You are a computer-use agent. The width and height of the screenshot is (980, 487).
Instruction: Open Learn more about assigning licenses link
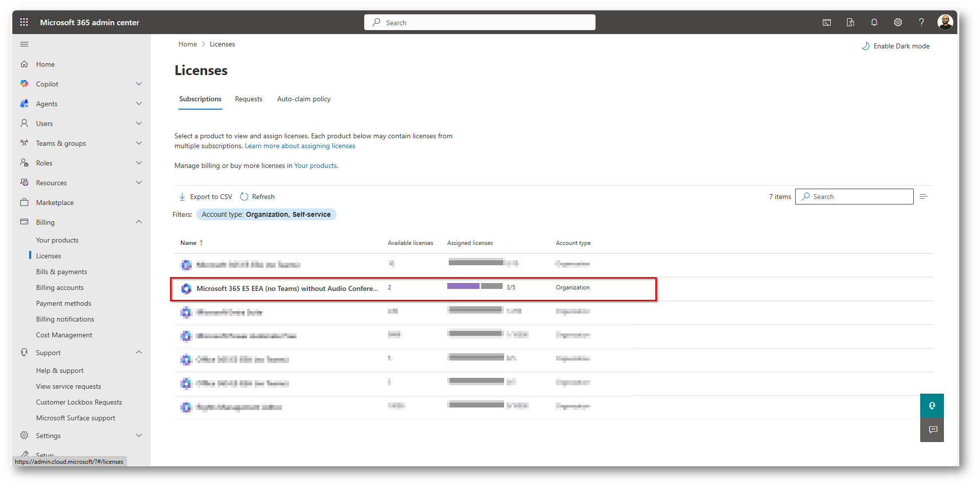click(300, 146)
